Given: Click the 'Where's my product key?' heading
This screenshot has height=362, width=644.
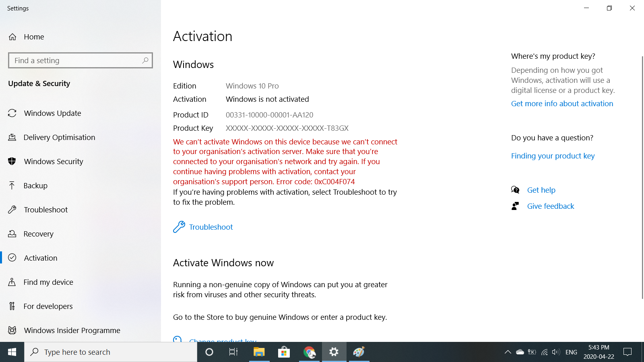Looking at the screenshot, I should (553, 56).
